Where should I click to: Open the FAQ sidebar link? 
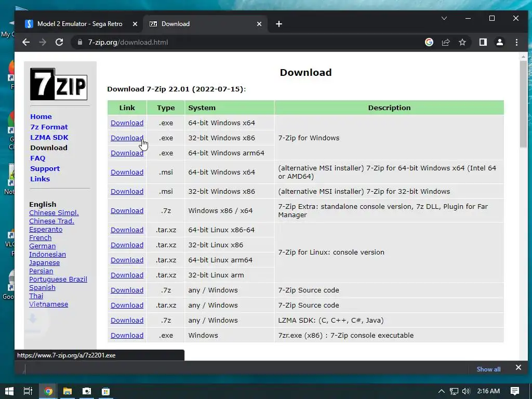(x=37, y=158)
